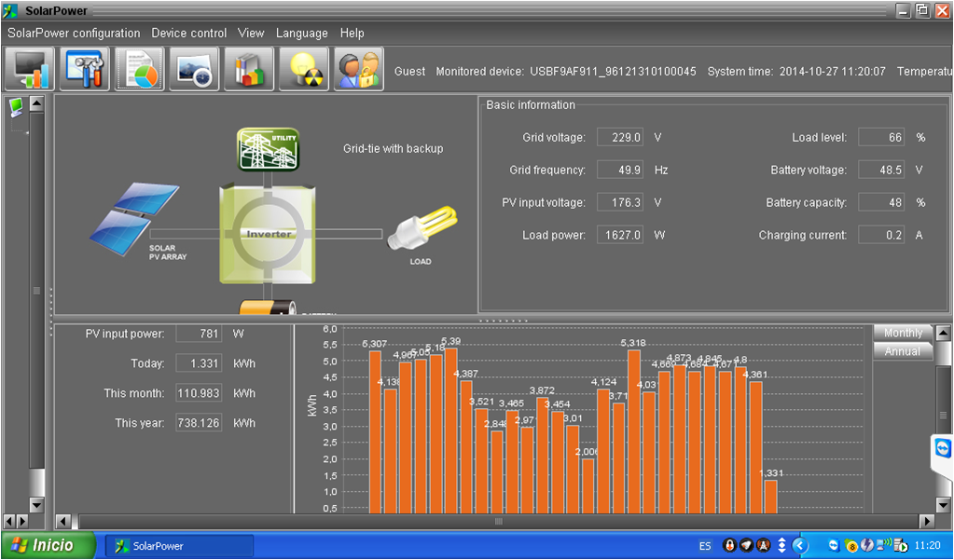Click the Guest user label

(x=409, y=72)
